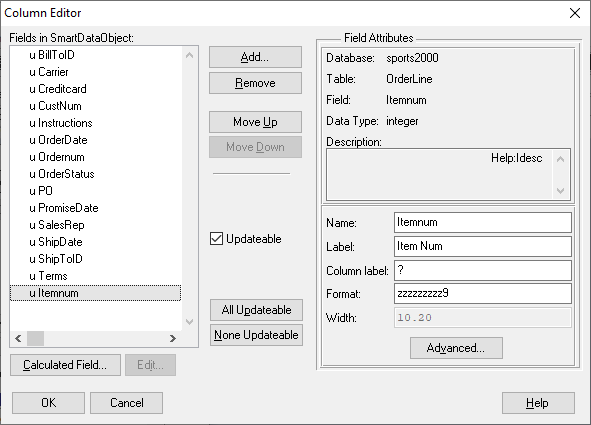Click the All Updateable button
Image resolution: width=591 pixels, height=425 pixels.
256,310
